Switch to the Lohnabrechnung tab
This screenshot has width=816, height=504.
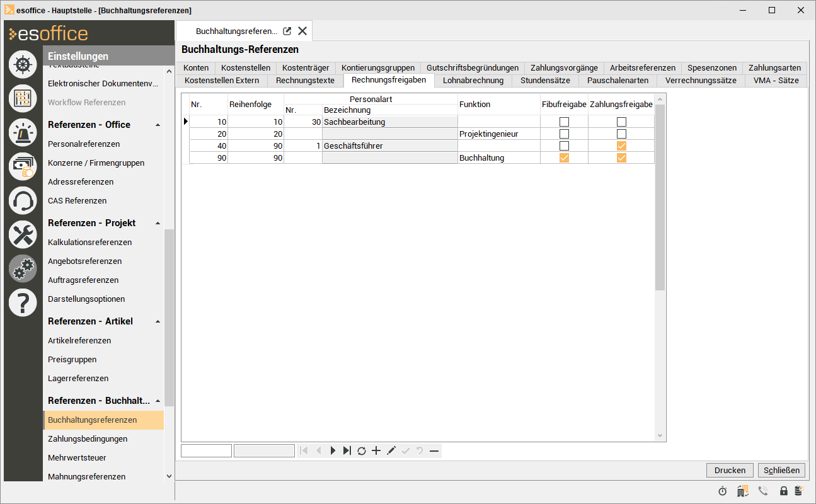pos(473,80)
